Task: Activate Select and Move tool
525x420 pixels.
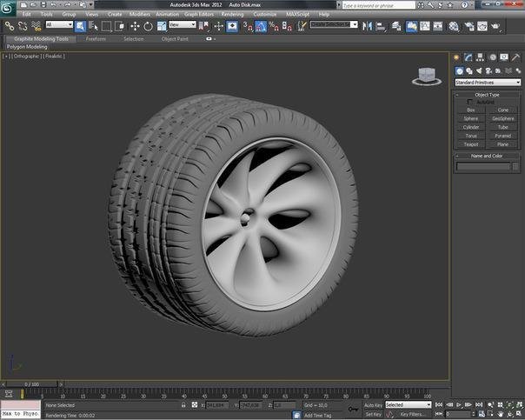Action: pyautogui.click(x=135, y=26)
